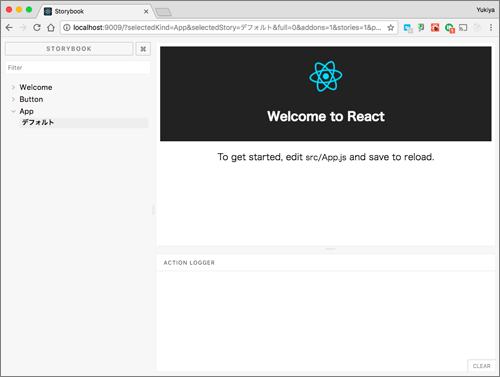Click the STORYBOOK header button
Viewport: 500px width, 377px height.
pyautogui.click(x=69, y=49)
